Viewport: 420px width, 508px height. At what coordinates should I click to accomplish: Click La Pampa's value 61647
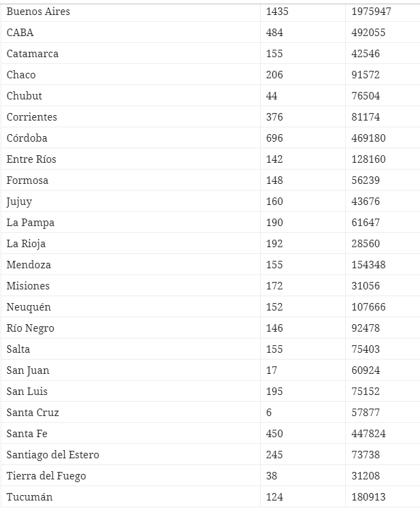pos(366,223)
